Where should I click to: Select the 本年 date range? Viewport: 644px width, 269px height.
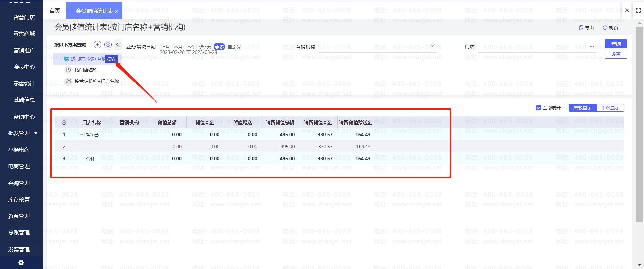click(191, 47)
